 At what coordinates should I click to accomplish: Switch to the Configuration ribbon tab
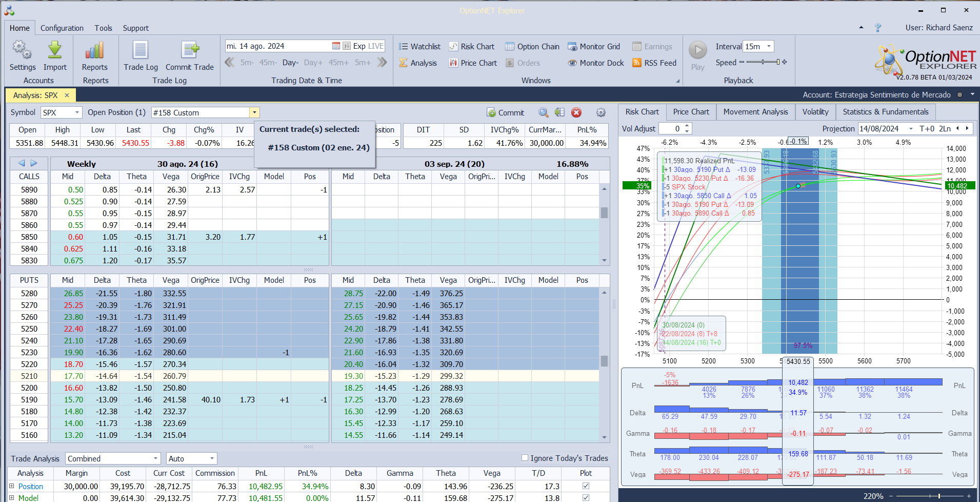pyautogui.click(x=62, y=28)
